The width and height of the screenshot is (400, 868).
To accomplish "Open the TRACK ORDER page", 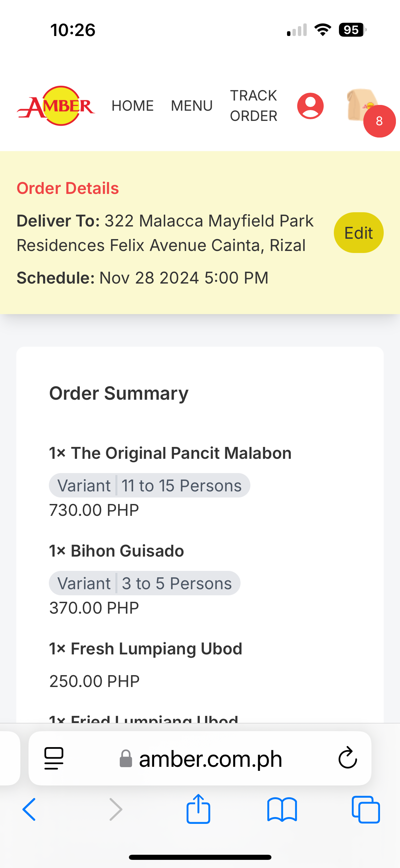I will 253,106.
